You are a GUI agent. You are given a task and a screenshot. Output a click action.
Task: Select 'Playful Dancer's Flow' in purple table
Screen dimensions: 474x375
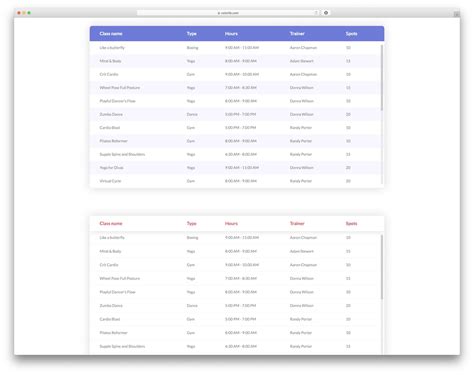117,101
